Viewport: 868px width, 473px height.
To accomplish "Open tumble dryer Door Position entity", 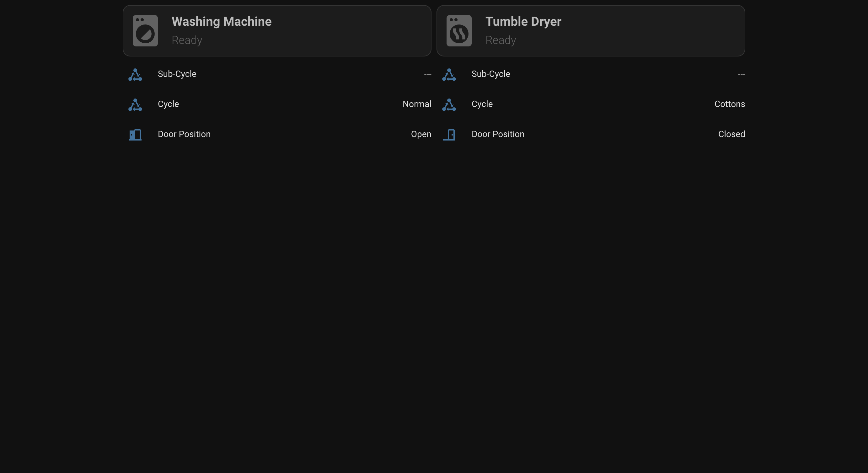I will [498, 134].
